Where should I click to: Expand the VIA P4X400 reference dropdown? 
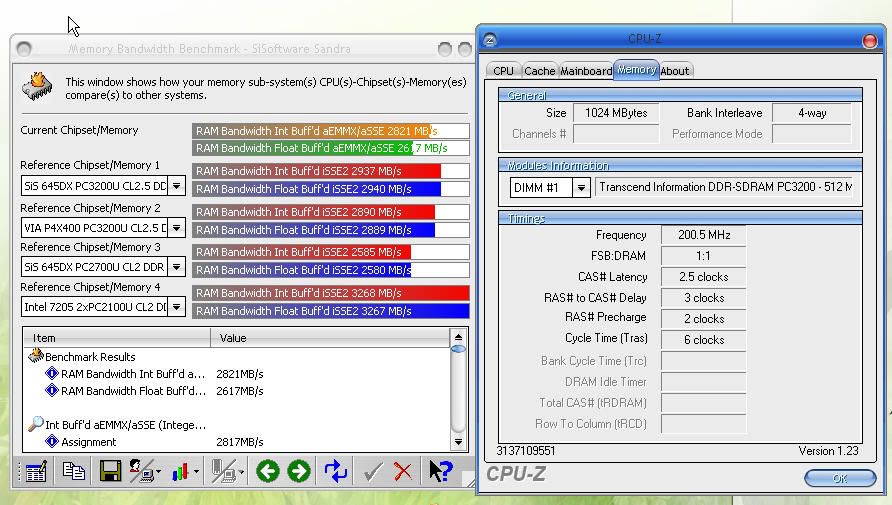click(176, 227)
